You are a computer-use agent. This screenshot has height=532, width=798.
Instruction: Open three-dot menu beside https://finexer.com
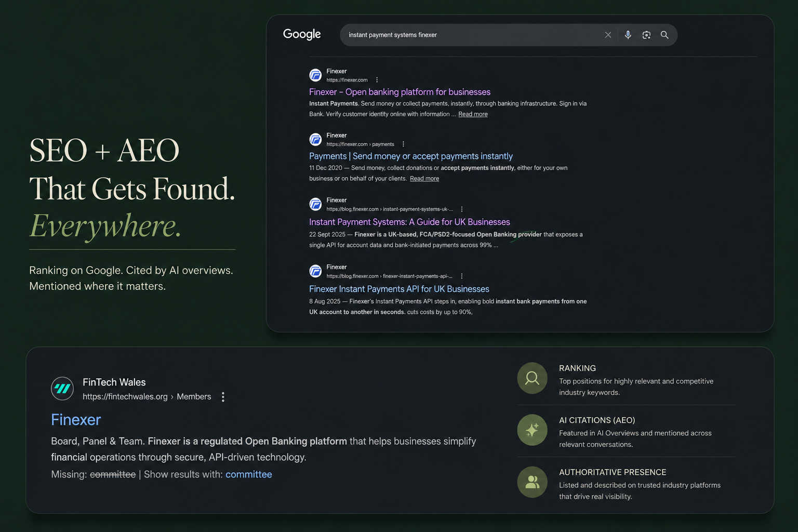point(377,80)
